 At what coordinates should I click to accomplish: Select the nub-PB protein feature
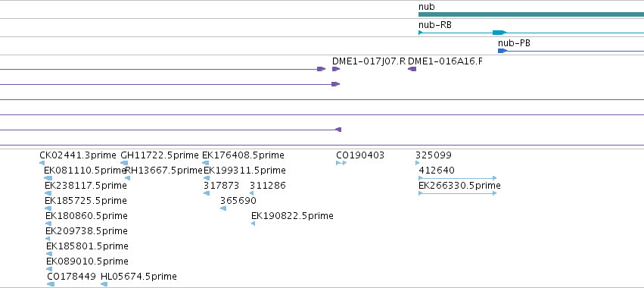click(x=571, y=51)
